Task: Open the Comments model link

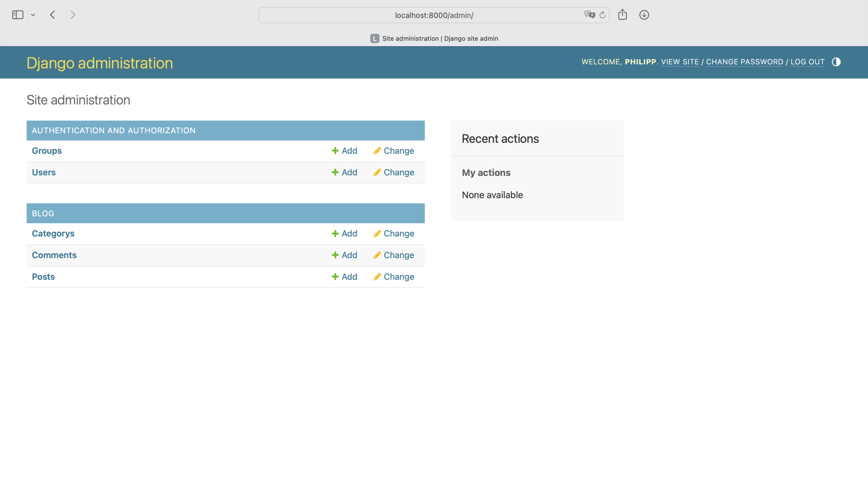Action: pyautogui.click(x=54, y=255)
